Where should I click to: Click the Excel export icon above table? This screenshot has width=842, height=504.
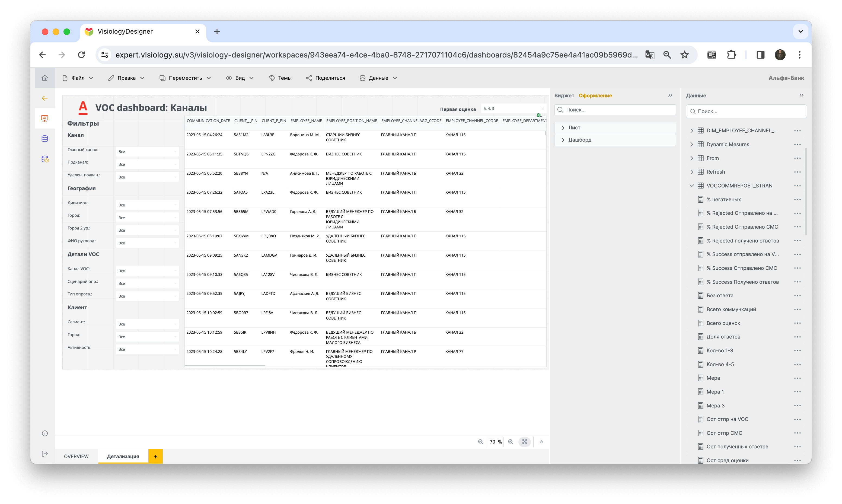click(x=539, y=115)
